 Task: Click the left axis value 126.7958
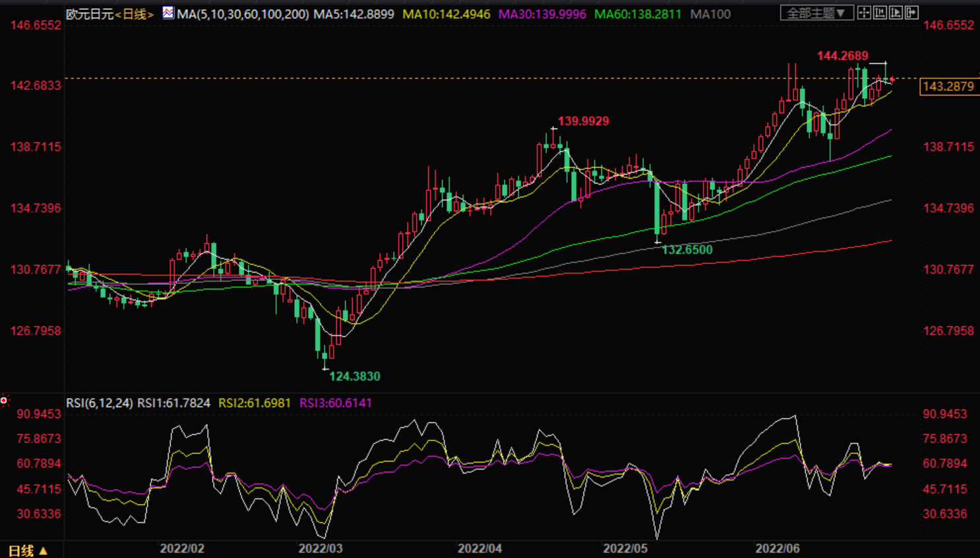pos(36,331)
